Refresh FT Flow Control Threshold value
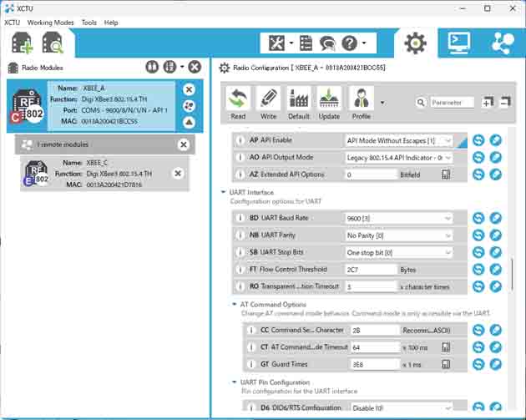 [478, 270]
